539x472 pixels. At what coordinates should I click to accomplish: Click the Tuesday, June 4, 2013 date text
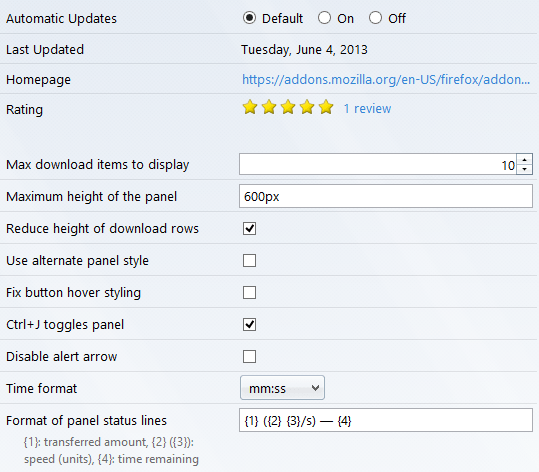[x=304, y=50]
